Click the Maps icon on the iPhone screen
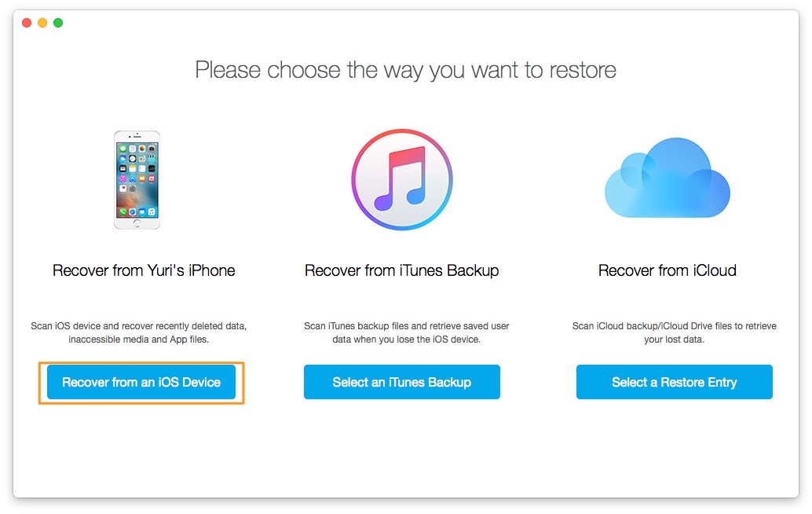This screenshot has height=514, width=812. coord(141,158)
